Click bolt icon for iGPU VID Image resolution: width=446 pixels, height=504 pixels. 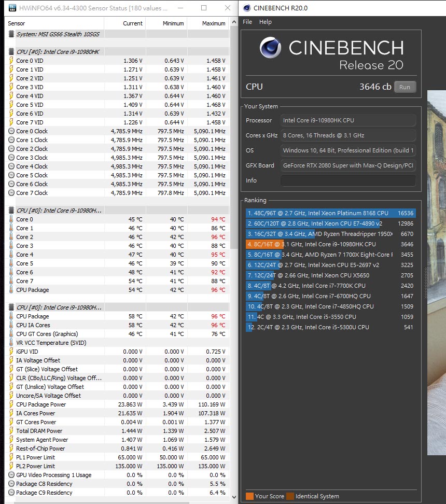tap(11, 352)
